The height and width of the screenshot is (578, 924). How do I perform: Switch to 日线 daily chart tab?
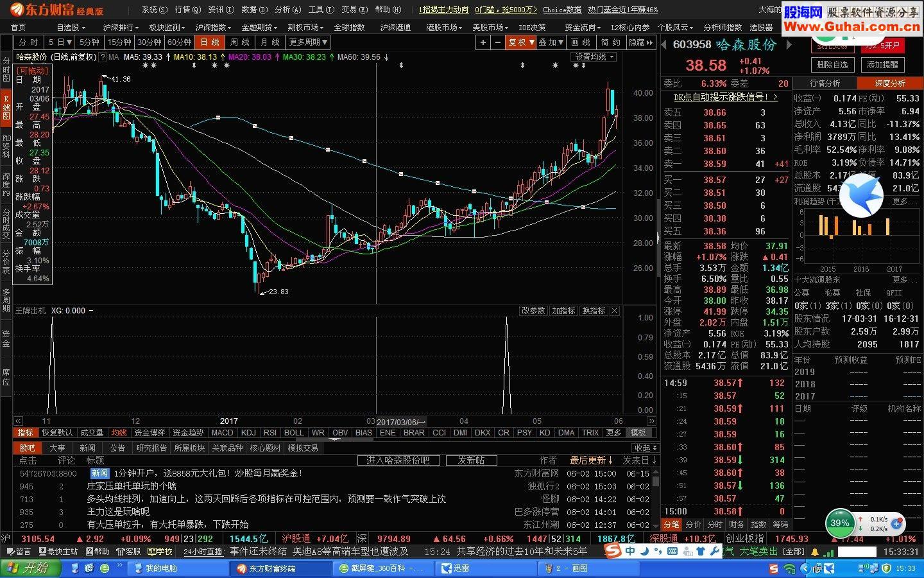210,42
